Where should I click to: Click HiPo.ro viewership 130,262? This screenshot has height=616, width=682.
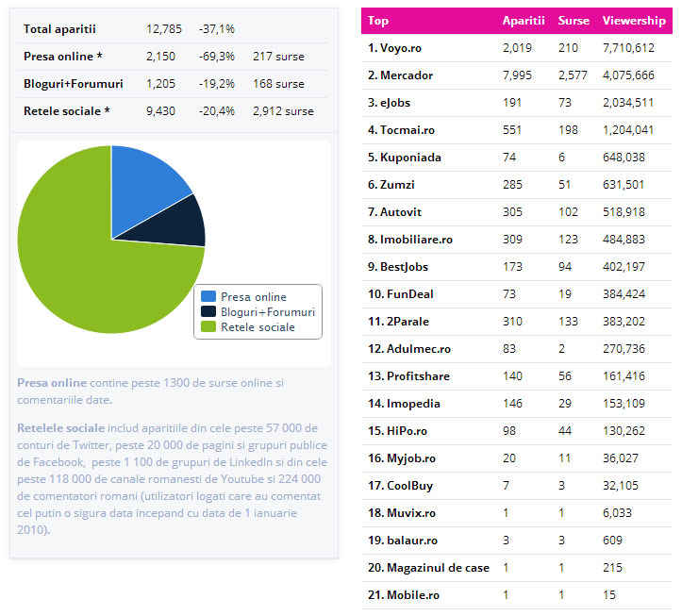pos(624,431)
